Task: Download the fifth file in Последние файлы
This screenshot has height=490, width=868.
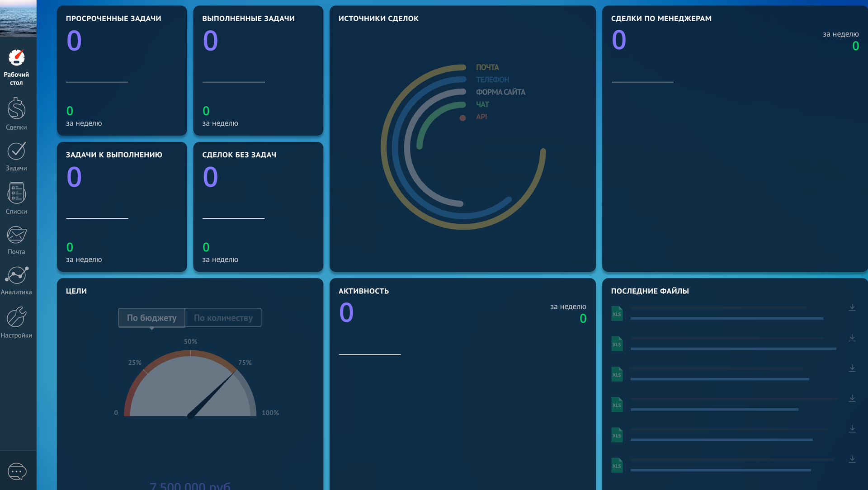Action: click(852, 429)
